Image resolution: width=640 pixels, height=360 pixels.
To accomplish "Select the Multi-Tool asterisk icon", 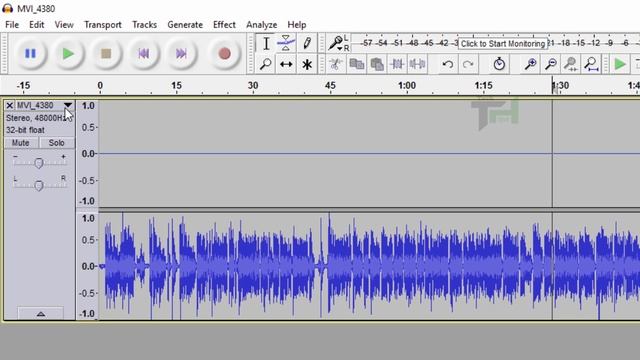I will pyautogui.click(x=307, y=64).
